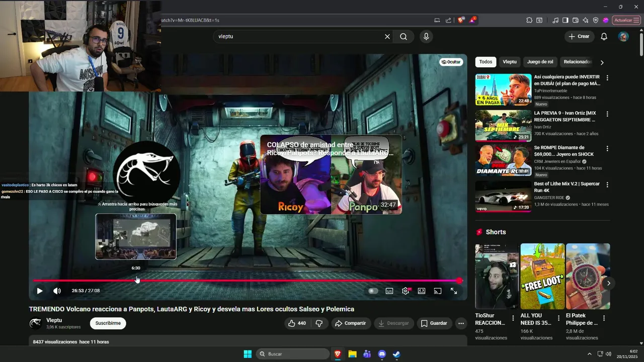
Task: Open options for the Diamante video
Action: tap(607, 149)
